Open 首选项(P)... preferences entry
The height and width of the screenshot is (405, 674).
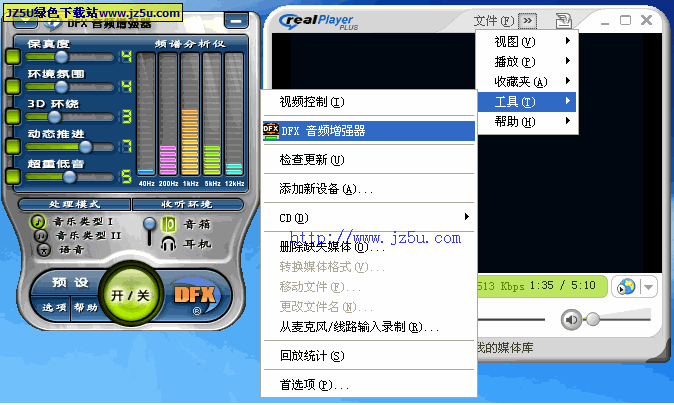coord(369,384)
